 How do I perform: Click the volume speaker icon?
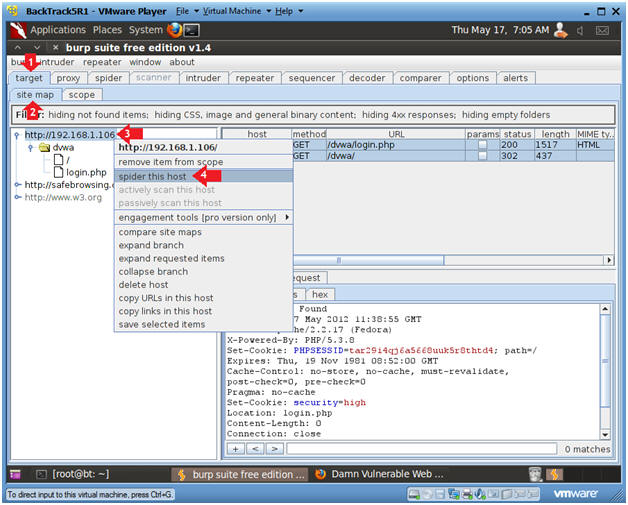tap(580, 30)
